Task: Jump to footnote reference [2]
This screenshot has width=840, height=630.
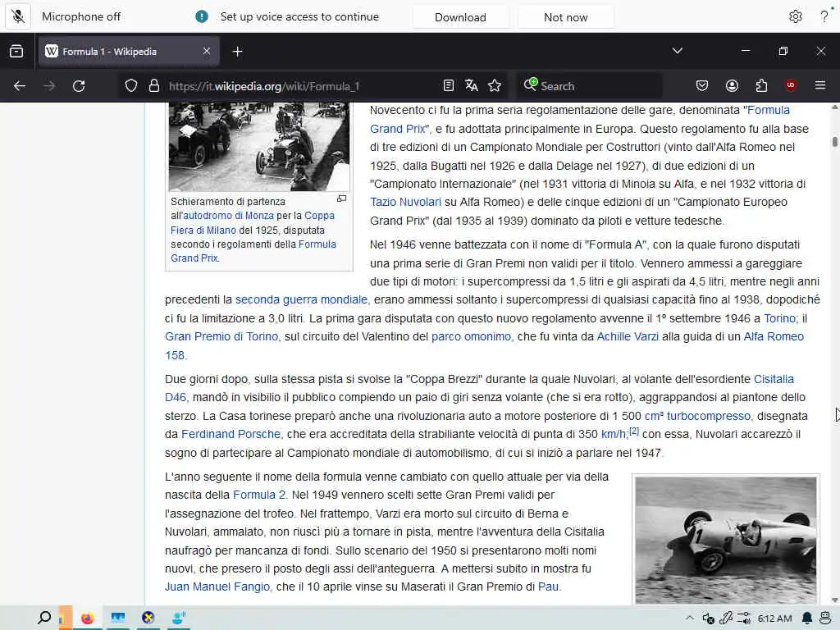Action: tap(634, 431)
